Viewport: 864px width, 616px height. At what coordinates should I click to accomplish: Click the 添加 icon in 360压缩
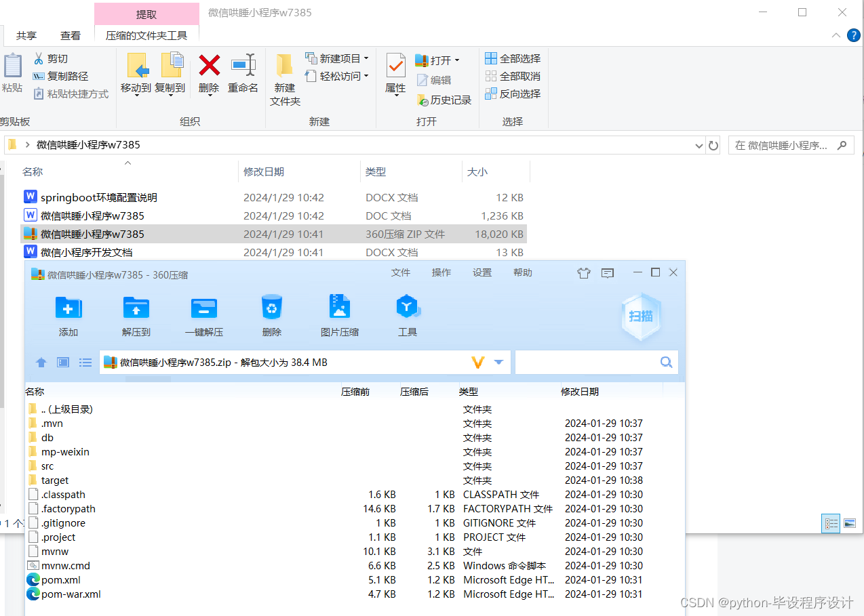pyautogui.click(x=68, y=308)
